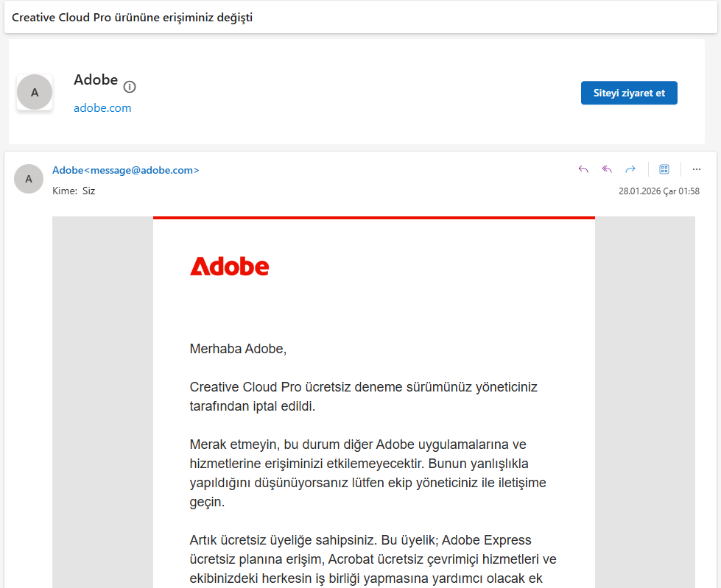Image resolution: width=721 pixels, height=588 pixels.
Task: Click the Siteyi ziyaret et button
Action: point(629,93)
